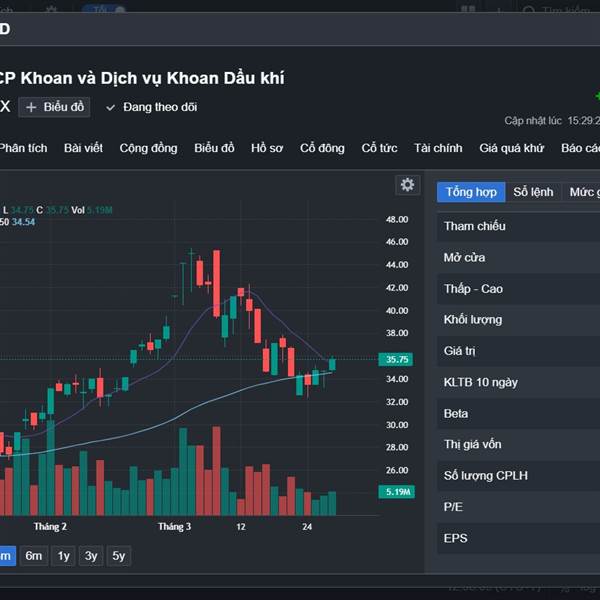Choose the 5y time range

tap(118, 556)
